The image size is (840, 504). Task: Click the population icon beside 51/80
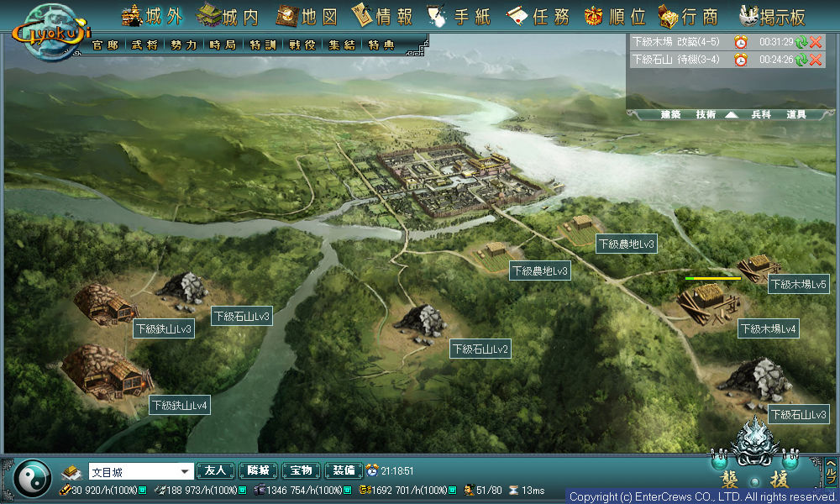coord(470,490)
